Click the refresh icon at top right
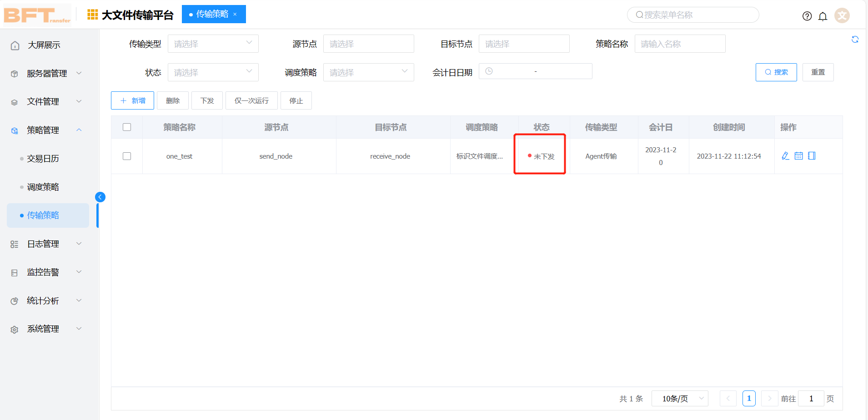The height and width of the screenshot is (420, 868). [x=855, y=40]
